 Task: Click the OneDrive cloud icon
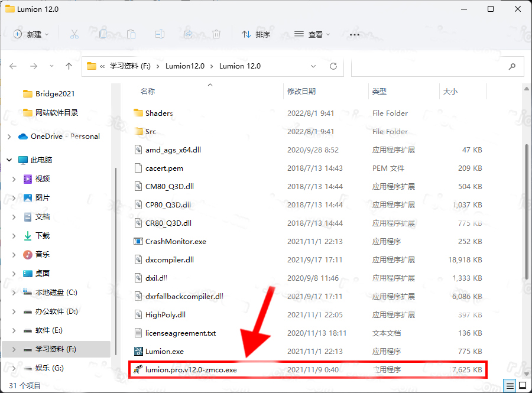click(x=23, y=137)
